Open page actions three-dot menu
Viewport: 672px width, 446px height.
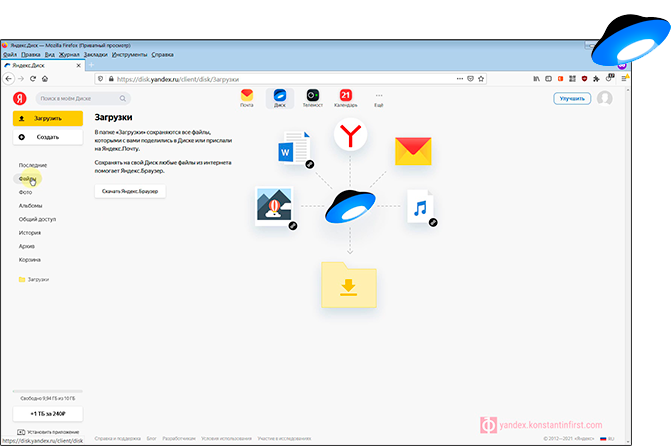tap(460, 79)
